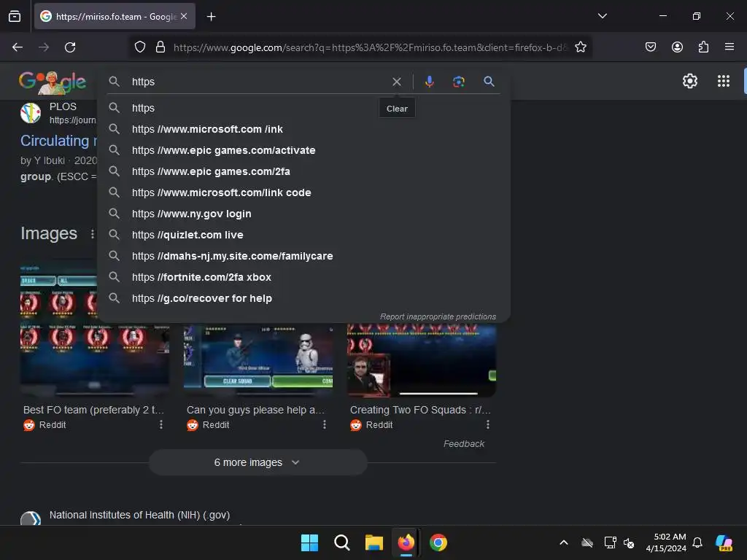Open Firefox View in the tab strip
Screen dimensions: 747x560
click(15, 17)
